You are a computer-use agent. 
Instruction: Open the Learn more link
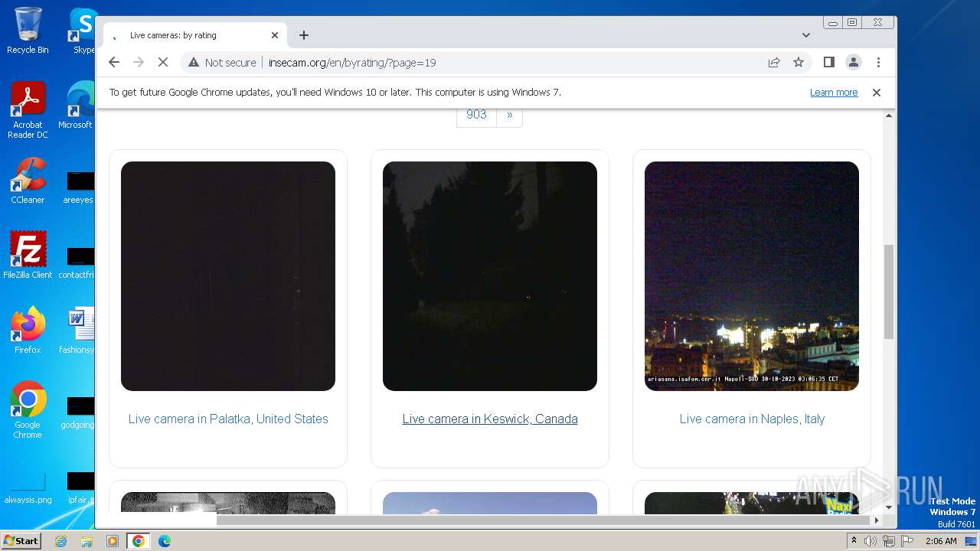tap(834, 93)
